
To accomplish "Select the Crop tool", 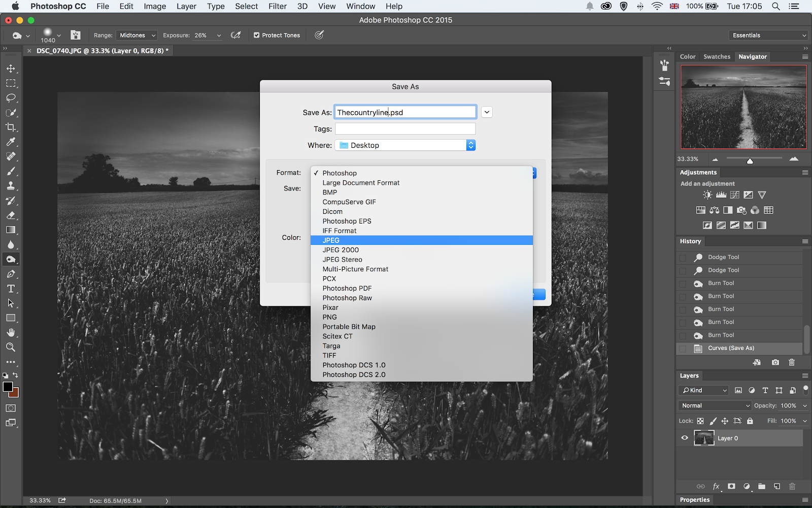I will click(x=11, y=127).
